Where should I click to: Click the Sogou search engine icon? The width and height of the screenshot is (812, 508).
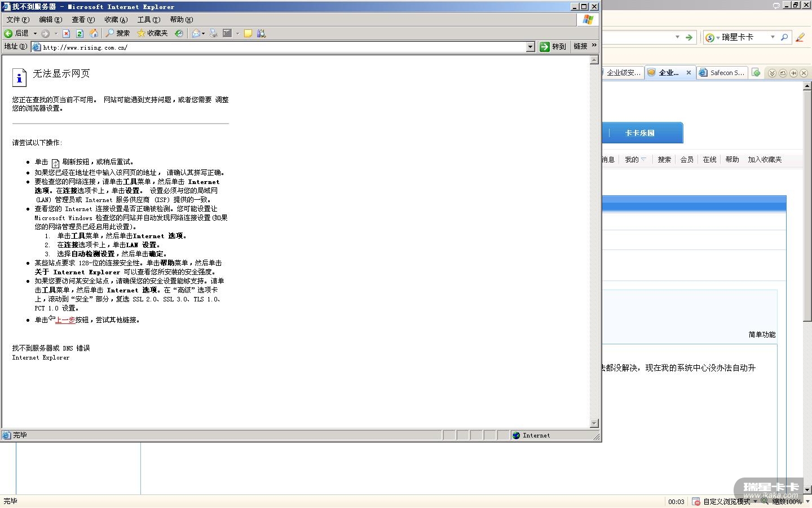tap(710, 38)
